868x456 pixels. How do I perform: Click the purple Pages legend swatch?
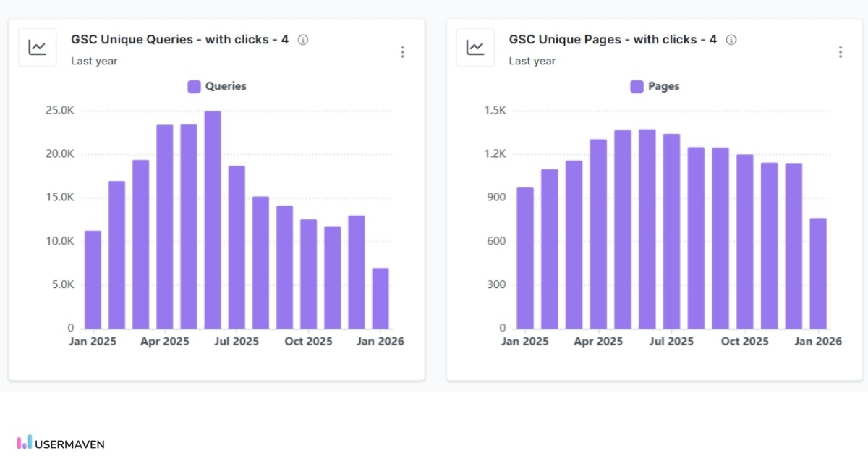click(x=638, y=85)
